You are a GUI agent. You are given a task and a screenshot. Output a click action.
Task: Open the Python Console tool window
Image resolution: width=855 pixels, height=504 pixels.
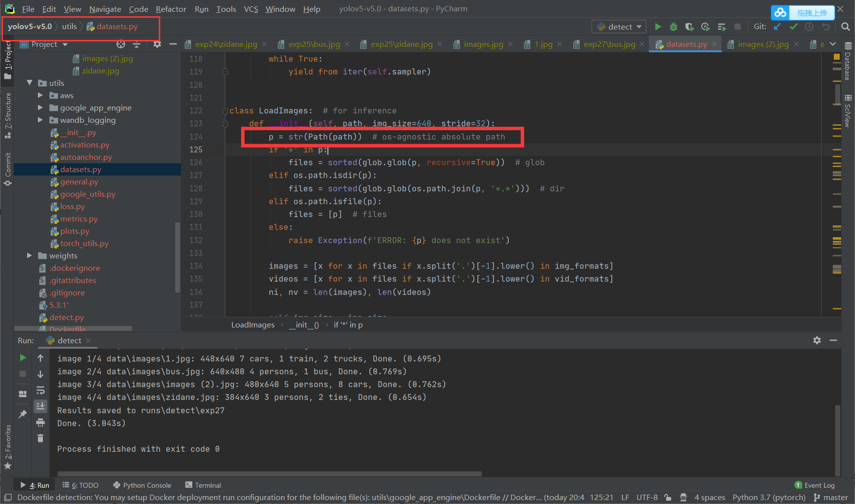(142, 485)
